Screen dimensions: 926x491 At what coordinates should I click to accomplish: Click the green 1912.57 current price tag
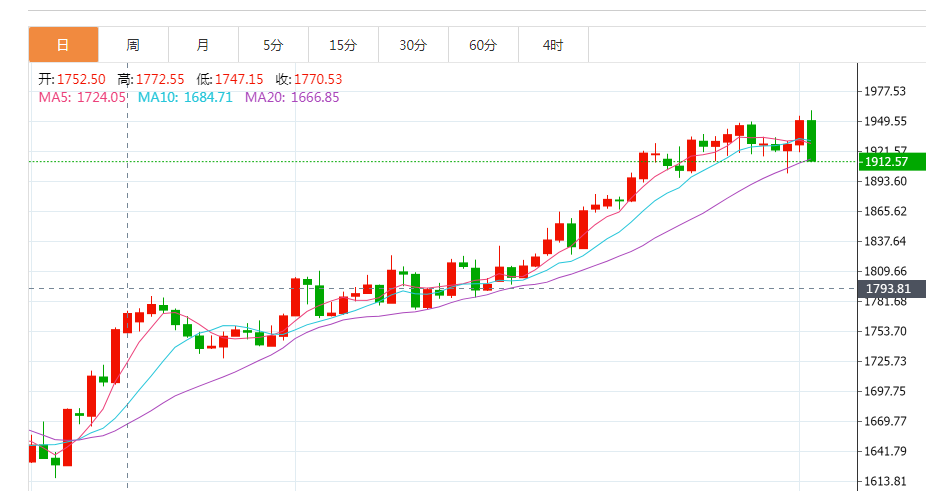pos(886,161)
